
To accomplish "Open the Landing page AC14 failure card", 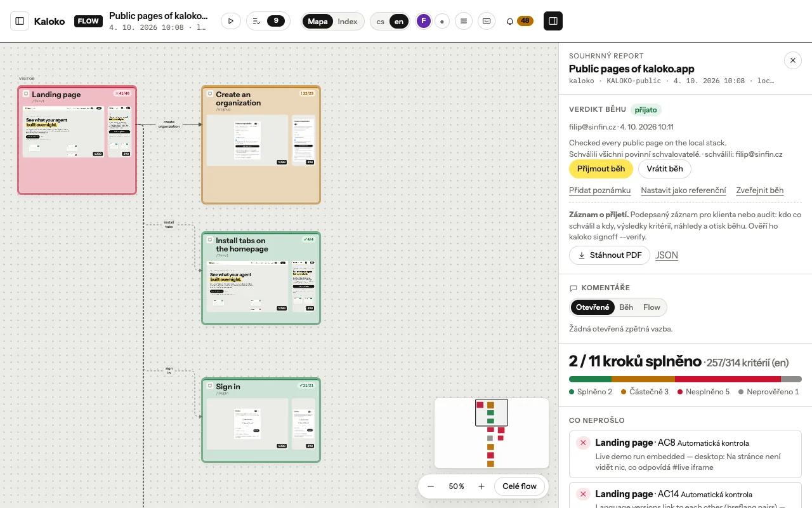I will (685, 496).
